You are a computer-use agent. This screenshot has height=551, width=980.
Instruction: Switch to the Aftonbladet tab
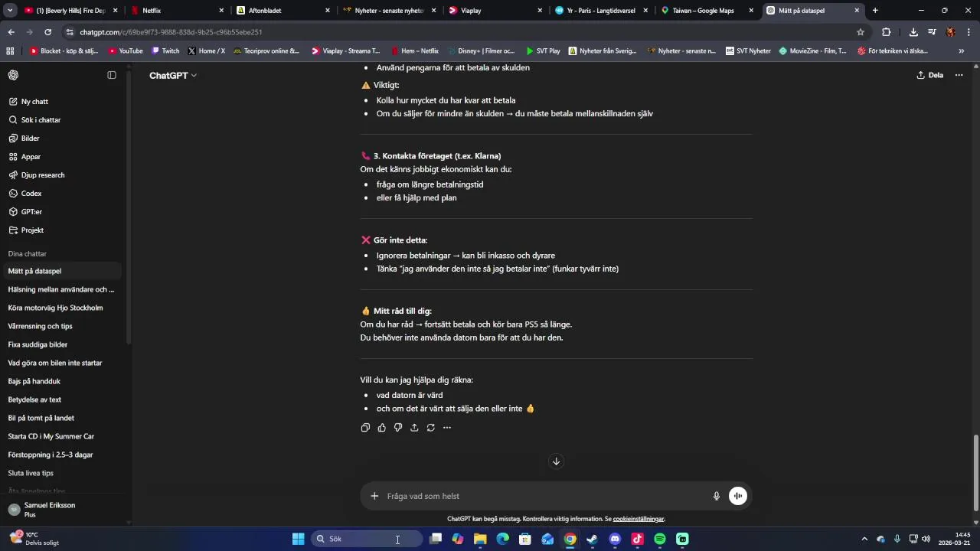283,11
